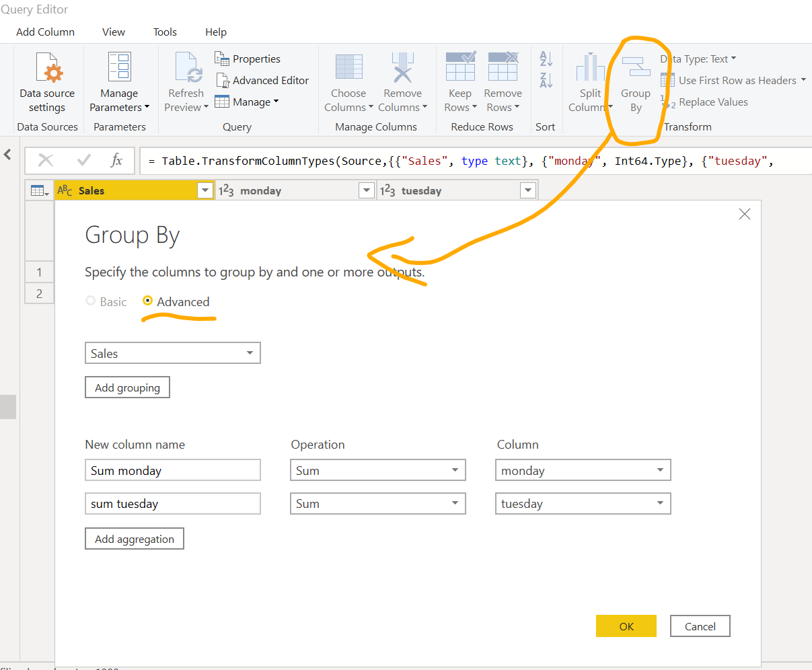This screenshot has height=670, width=812.
Task: Open the Add Column ribbon tab
Action: click(x=45, y=32)
